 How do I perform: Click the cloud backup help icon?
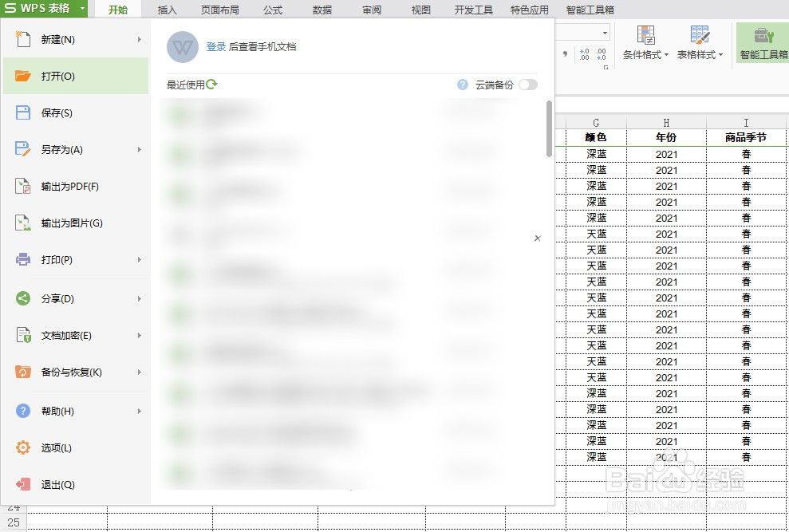click(463, 85)
